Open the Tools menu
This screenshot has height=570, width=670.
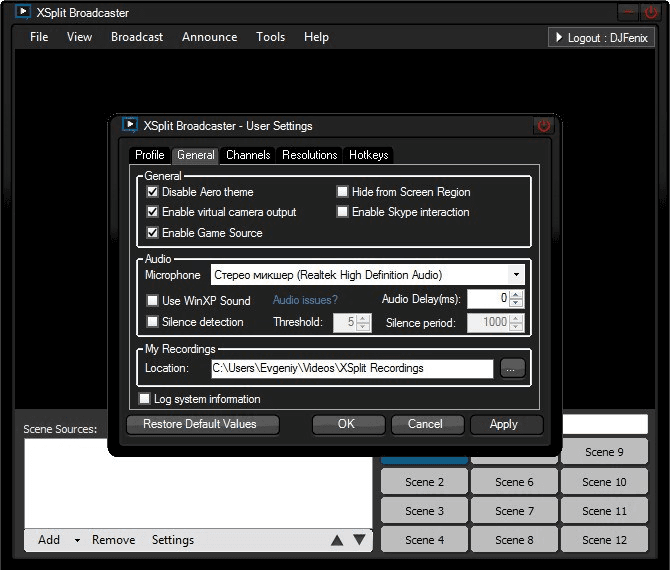tap(270, 37)
